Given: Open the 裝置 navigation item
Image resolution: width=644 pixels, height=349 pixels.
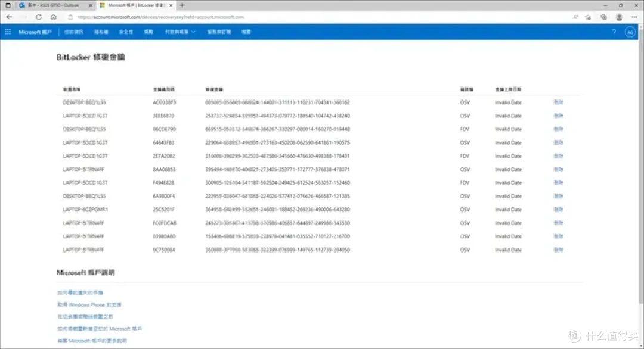Looking at the screenshot, I should click(246, 32).
